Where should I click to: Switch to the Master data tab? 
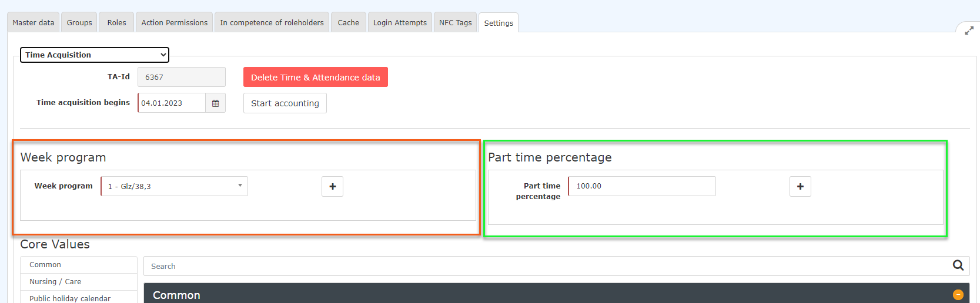(33, 22)
